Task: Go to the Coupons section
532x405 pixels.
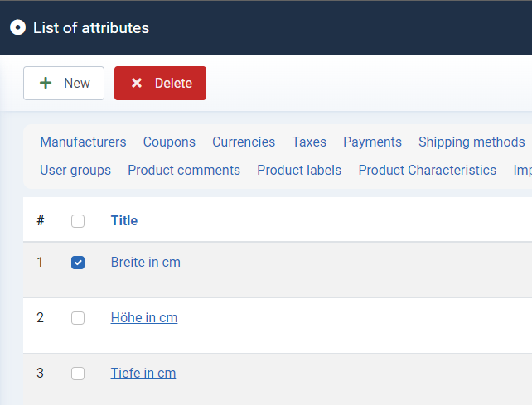Action: coord(169,142)
